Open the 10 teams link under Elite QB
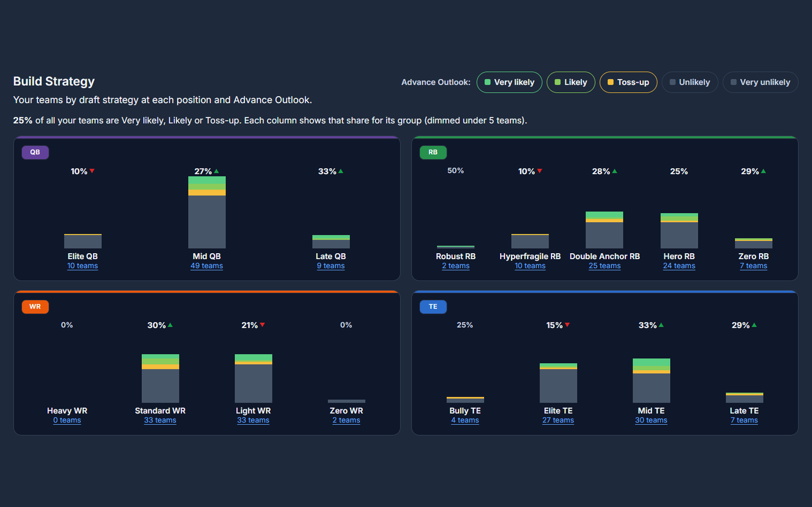The height and width of the screenshot is (507, 812). click(83, 266)
